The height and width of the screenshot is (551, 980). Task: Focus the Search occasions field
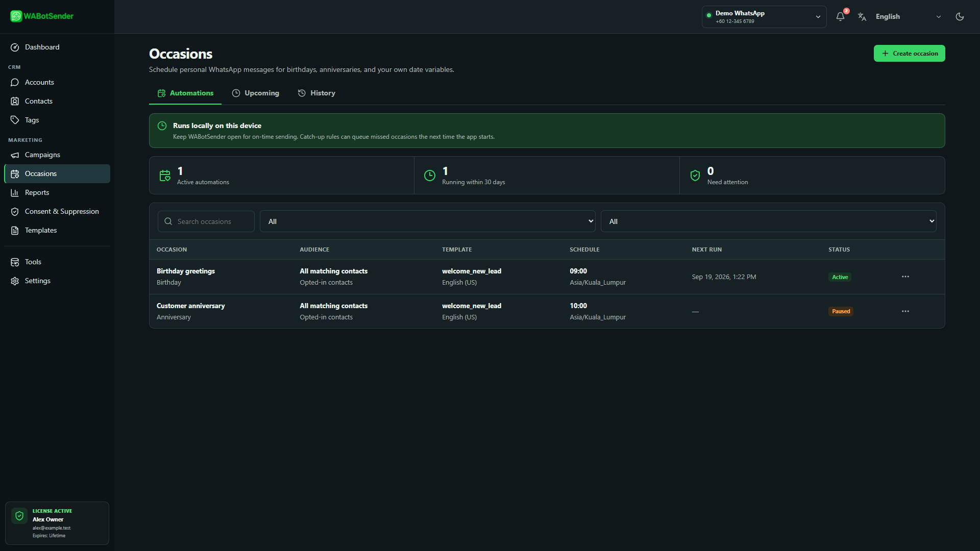click(206, 221)
